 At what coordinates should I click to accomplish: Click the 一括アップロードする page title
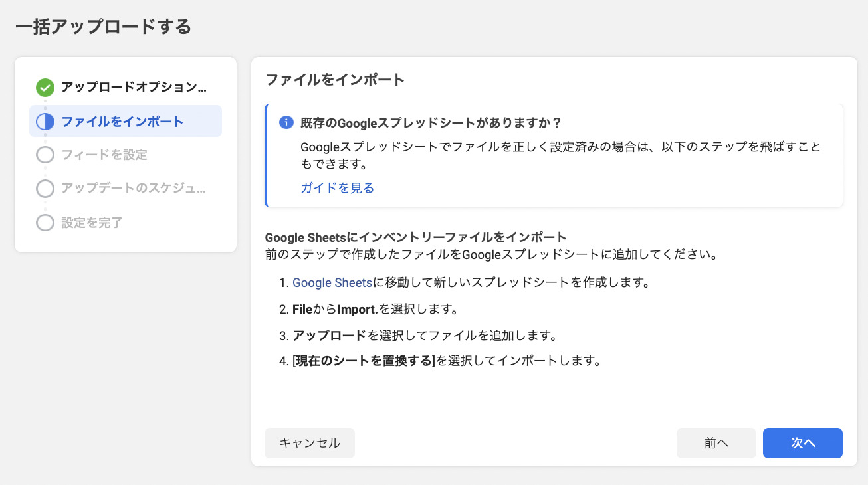click(x=103, y=27)
